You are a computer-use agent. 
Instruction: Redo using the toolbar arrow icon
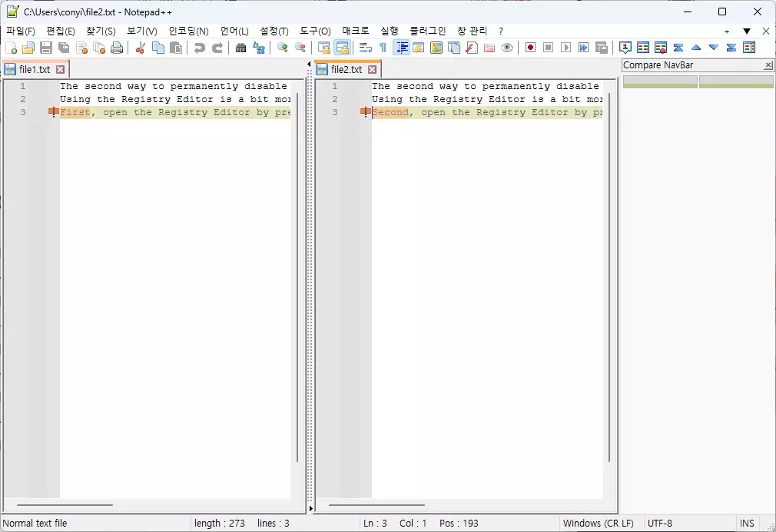pos(217,48)
